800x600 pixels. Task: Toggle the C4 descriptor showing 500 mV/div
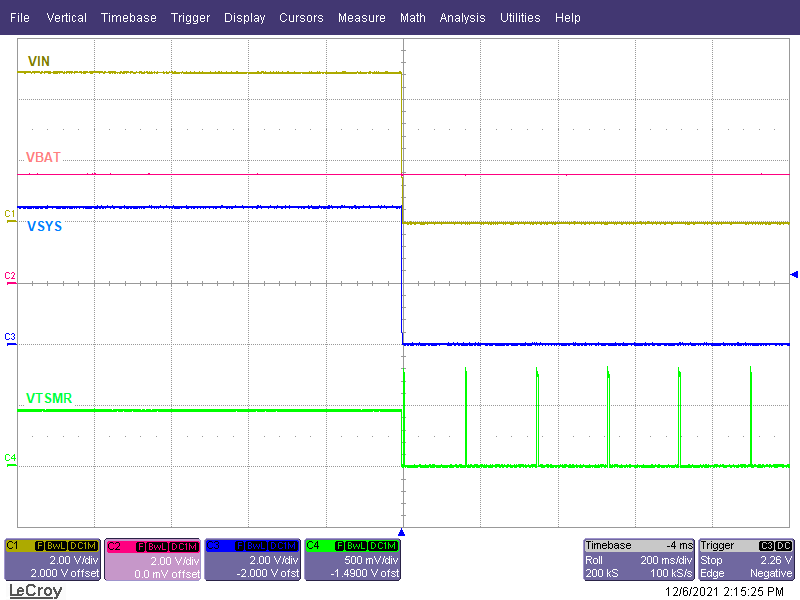(x=352, y=557)
